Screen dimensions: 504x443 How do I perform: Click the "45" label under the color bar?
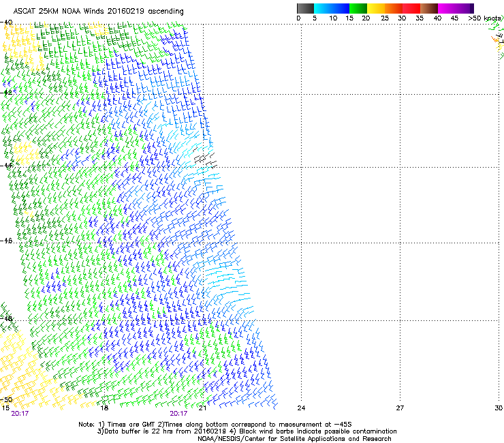[454, 18]
